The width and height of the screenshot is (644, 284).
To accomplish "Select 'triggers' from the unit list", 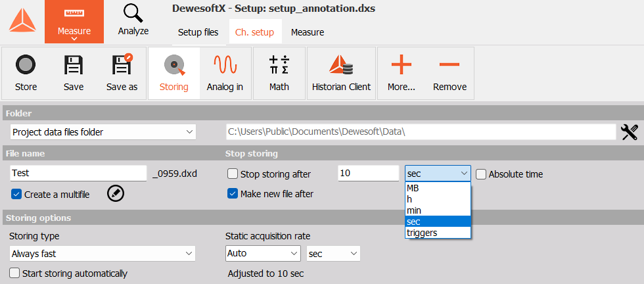I will pos(438,233).
